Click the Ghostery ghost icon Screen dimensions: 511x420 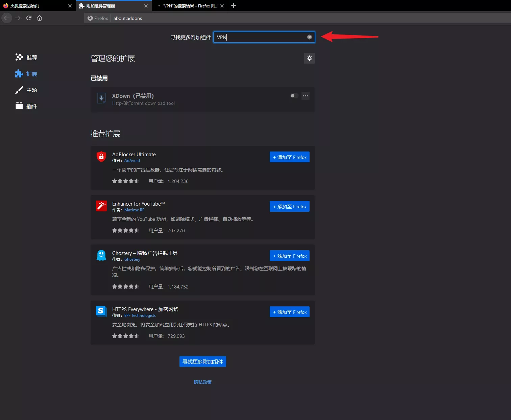[x=101, y=255]
